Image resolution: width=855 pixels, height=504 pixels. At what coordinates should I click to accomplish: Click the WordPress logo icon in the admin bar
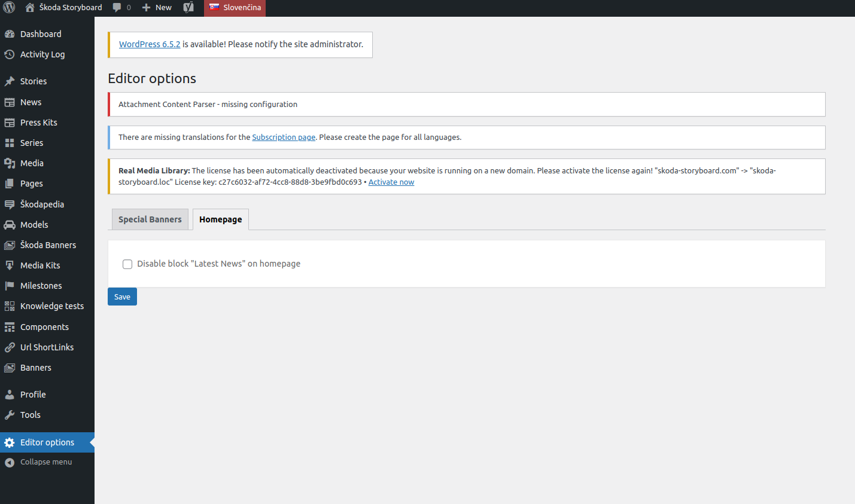pos(9,8)
